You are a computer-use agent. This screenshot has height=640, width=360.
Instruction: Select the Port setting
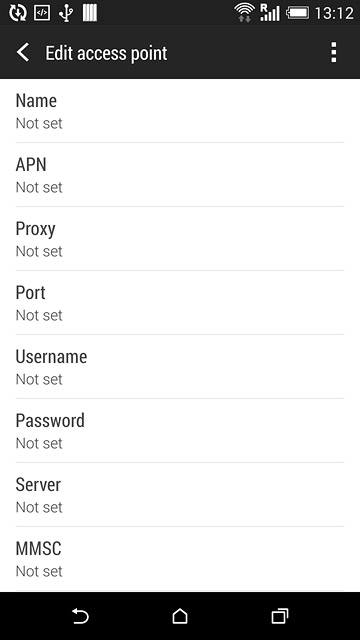180,303
